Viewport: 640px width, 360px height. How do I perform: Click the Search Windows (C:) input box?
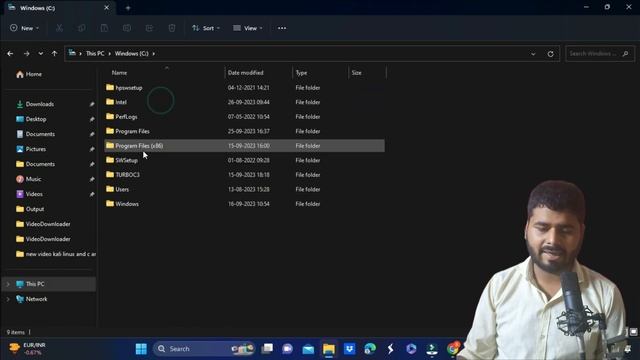pos(599,53)
